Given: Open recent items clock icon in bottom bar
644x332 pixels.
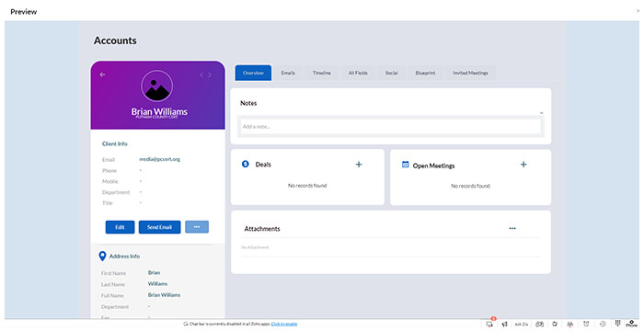Looking at the screenshot, I should click(603, 325).
